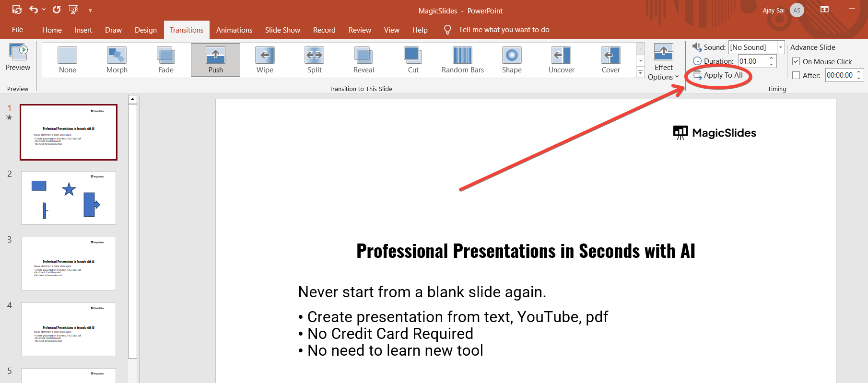Enable the After timing checkbox
The height and width of the screenshot is (383, 868).
[x=796, y=75]
